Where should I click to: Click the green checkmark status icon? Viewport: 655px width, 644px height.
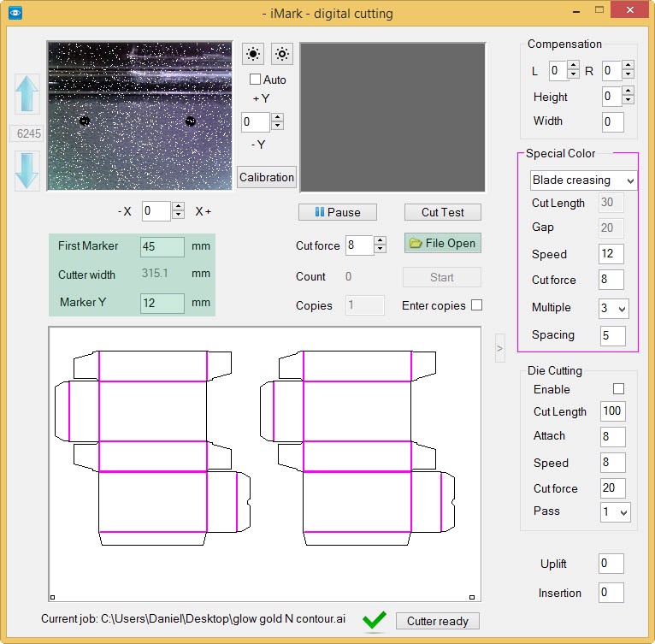tap(375, 620)
